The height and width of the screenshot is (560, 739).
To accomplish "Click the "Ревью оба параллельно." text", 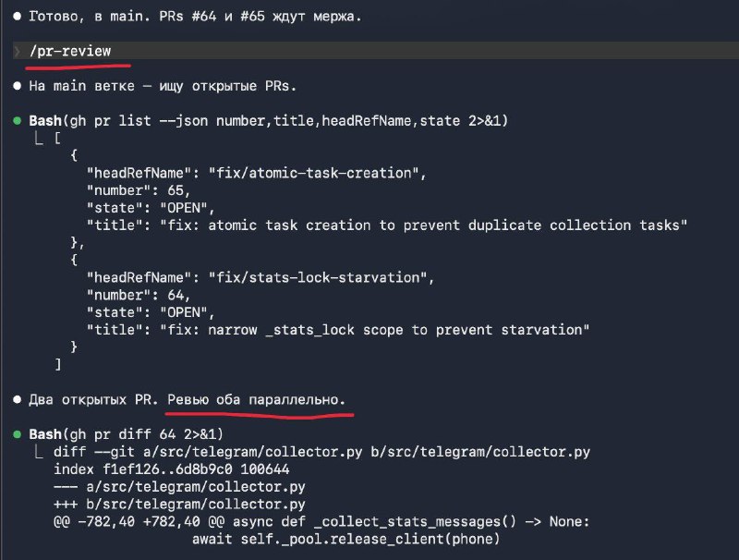I will (x=257, y=399).
